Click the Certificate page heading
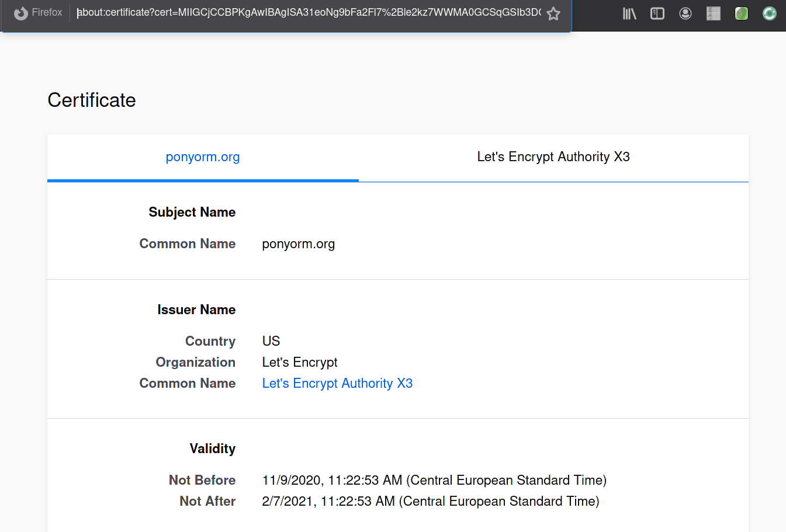This screenshot has width=786, height=532. tap(92, 100)
